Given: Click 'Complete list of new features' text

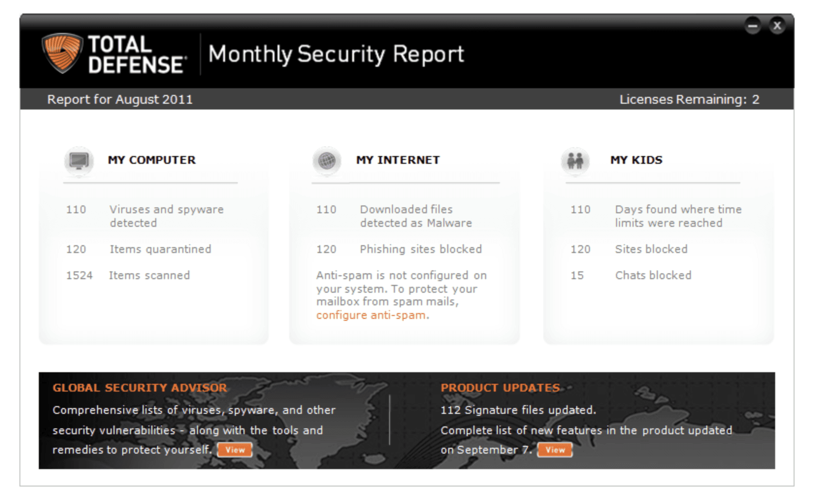Looking at the screenshot, I should (586, 440).
